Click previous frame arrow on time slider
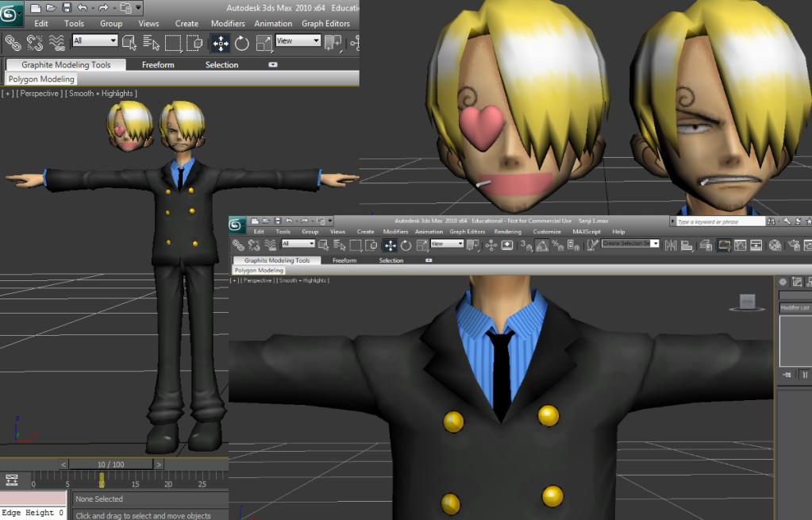Screen dimensions: 812x520 pos(63,464)
